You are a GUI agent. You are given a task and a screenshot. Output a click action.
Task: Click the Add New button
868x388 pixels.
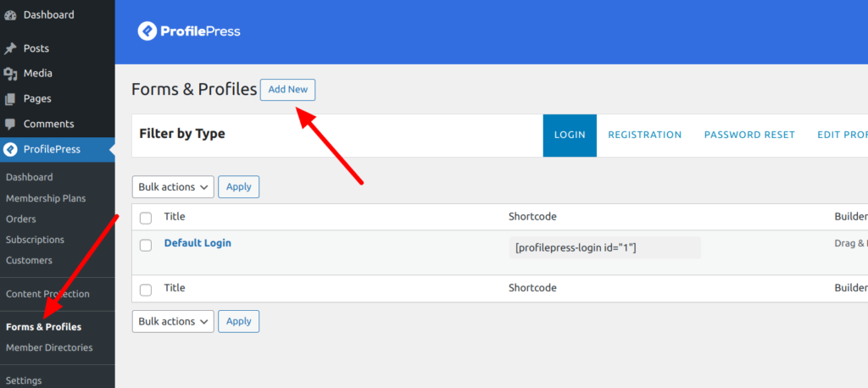[x=288, y=90]
